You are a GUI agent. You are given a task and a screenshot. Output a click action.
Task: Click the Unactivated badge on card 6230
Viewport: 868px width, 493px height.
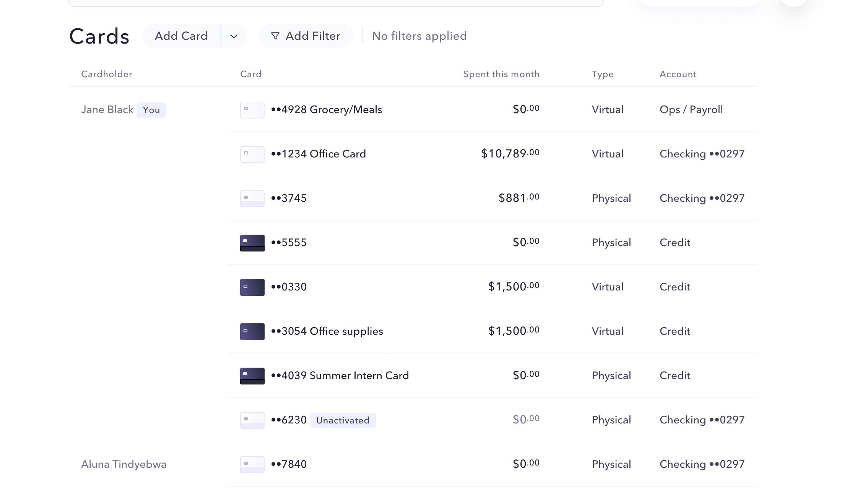click(x=343, y=420)
